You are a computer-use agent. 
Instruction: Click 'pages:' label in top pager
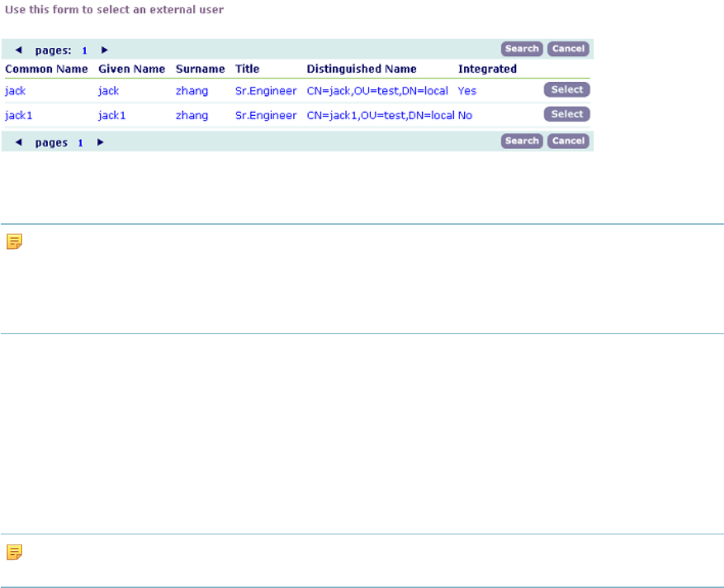(53, 50)
